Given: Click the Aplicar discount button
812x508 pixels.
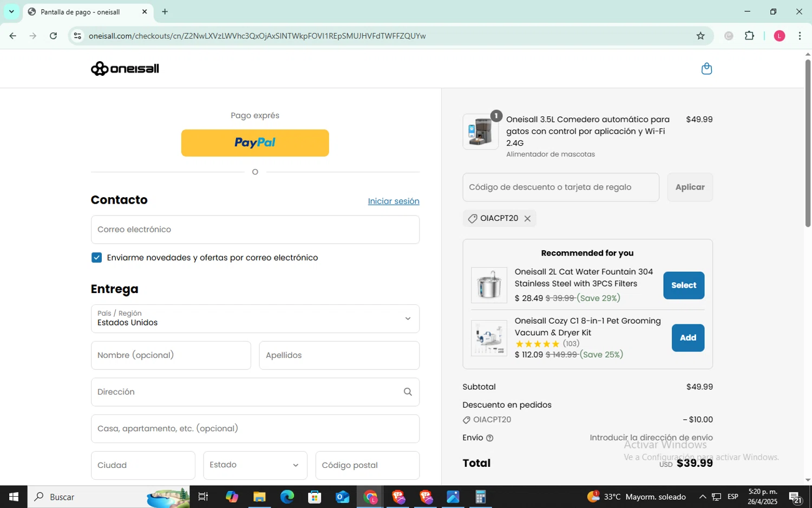Looking at the screenshot, I should click(x=690, y=187).
